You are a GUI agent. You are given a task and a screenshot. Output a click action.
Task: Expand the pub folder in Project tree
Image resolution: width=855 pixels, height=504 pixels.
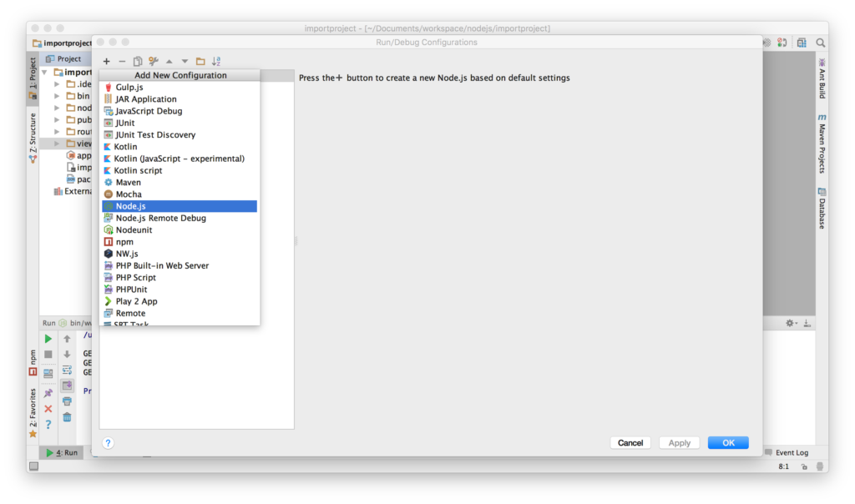(57, 120)
